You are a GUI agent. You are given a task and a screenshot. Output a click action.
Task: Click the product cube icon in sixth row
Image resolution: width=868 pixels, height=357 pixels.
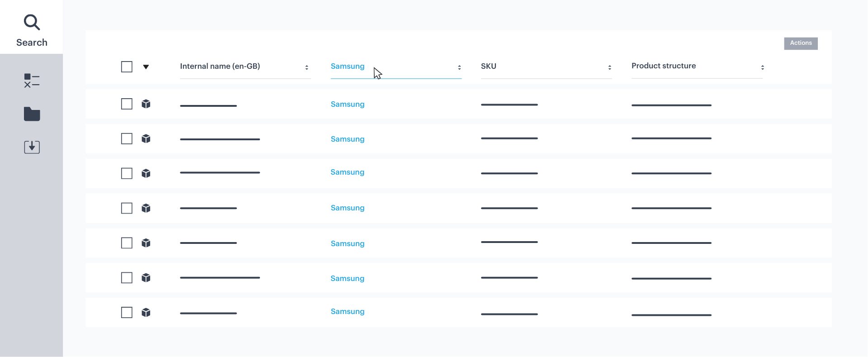point(146,278)
